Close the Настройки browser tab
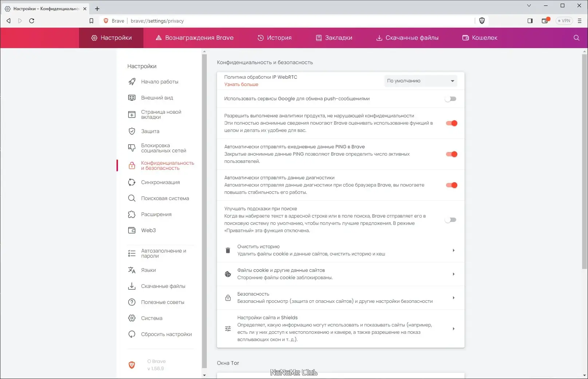Viewport: 588px width, 379px height. click(85, 9)
